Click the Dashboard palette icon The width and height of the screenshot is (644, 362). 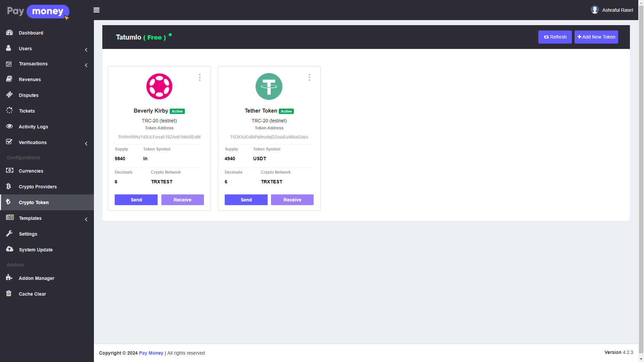pyautogui.click(x=9, y=33)
